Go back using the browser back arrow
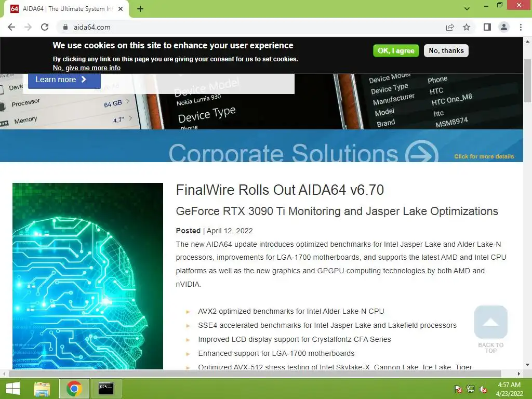 tap(11, 27)
